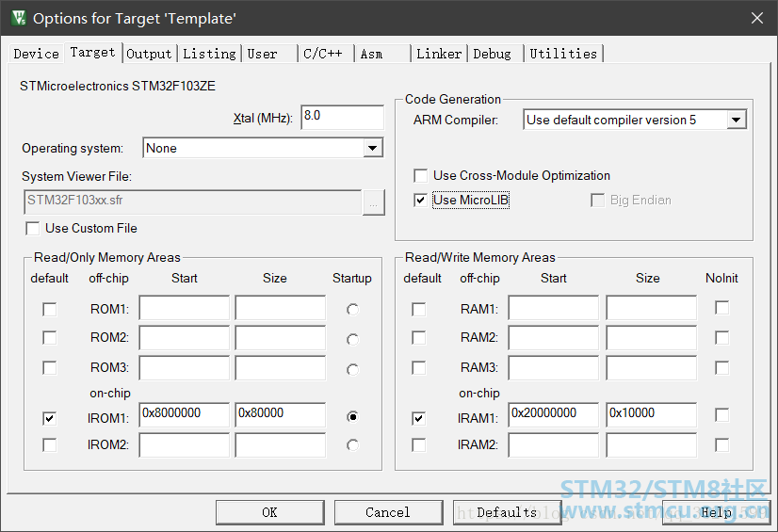Check the IROM2 default checkbox
Viewport: 778px width, 532px height.
pos(50,444)
